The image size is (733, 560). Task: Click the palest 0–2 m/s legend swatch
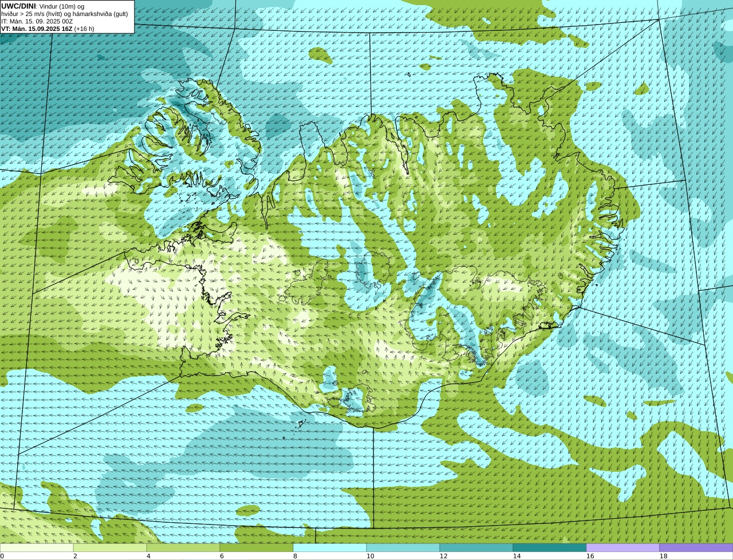tap(37, 547)
